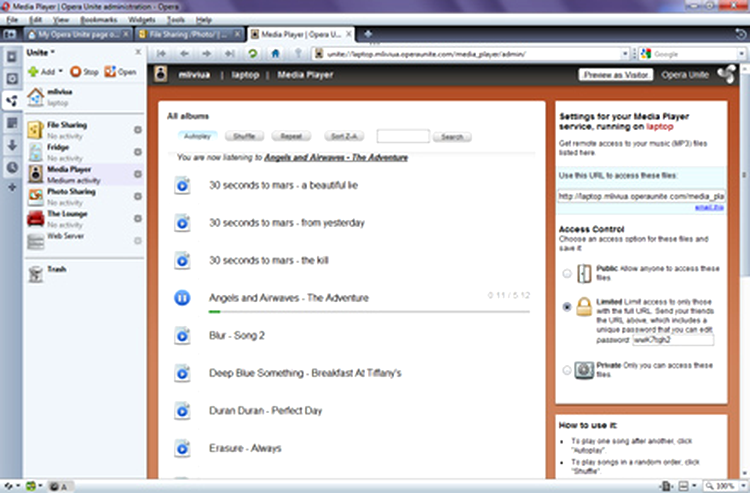This screenshot has width=750, height=493.
Task: Click the Back navigation arrow
Action: point(184,54)
